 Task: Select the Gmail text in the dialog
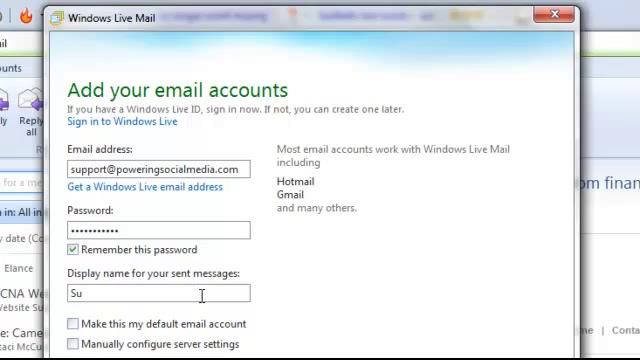[x=290, y=195]
